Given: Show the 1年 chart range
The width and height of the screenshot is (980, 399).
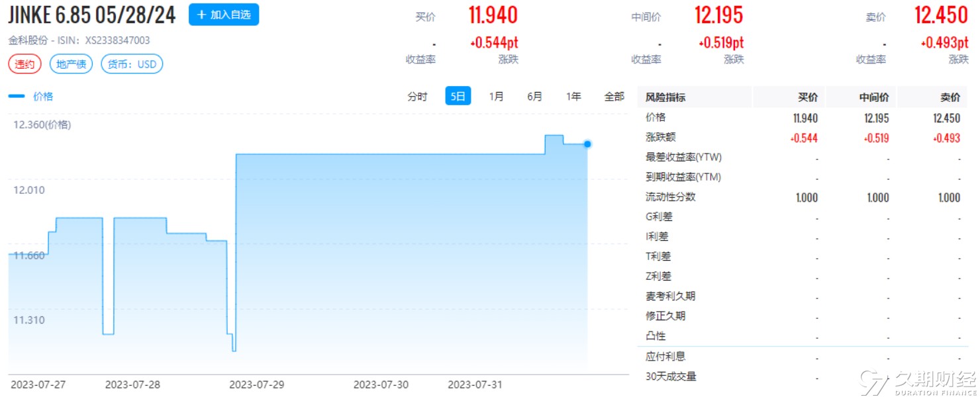Looking at the screenshot, I should tap(573, 97).
